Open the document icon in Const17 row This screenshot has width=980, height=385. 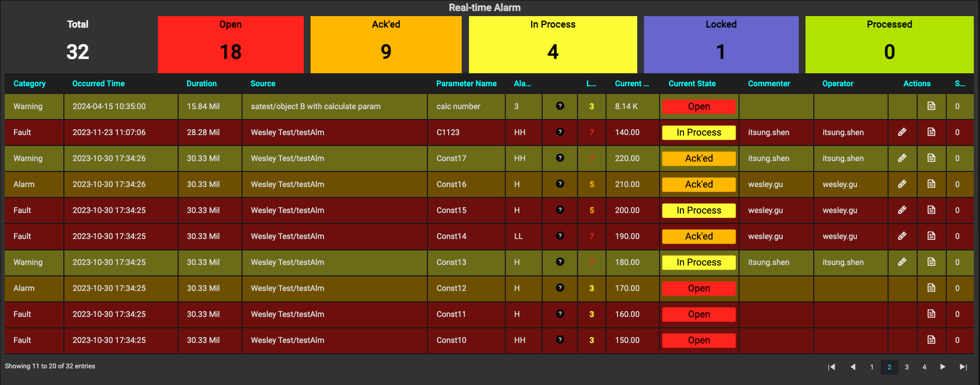(x=931, y=158)
